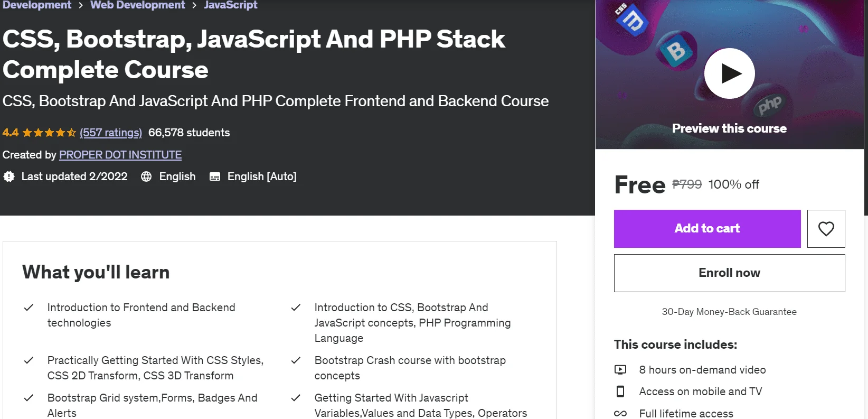Click the mobile access icon
This screenshot has height=419, width=868.
(620, 392)
